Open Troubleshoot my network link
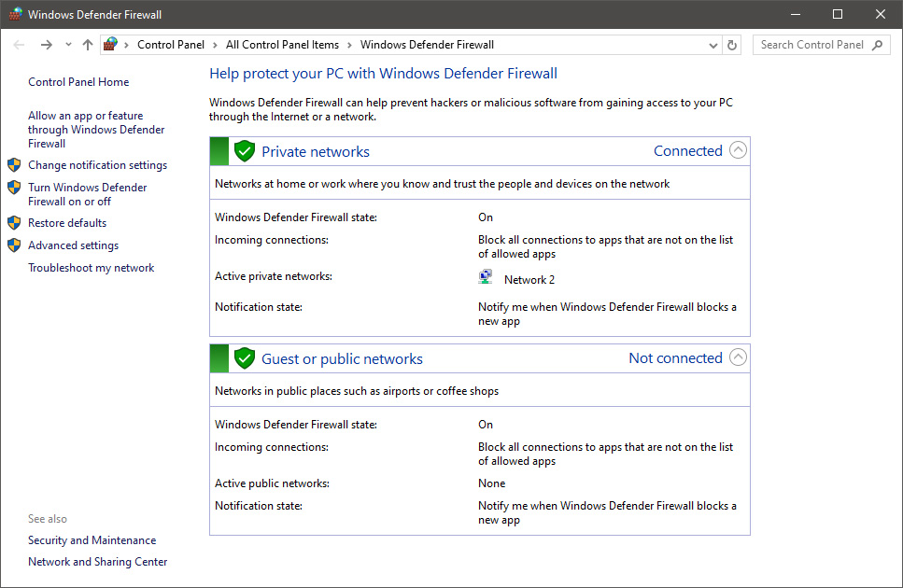Viewport: 903px width, 588px height. tap(91, 268)
